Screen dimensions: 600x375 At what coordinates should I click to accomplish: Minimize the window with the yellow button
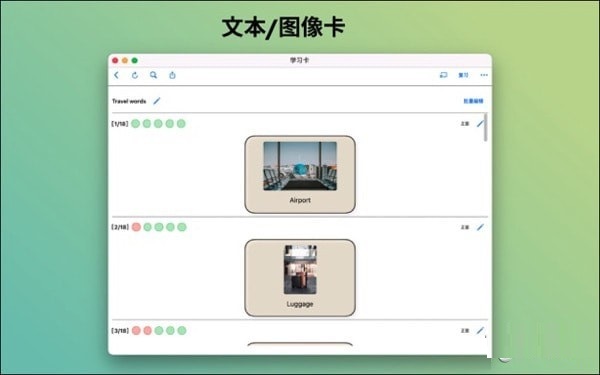(125, 60)
